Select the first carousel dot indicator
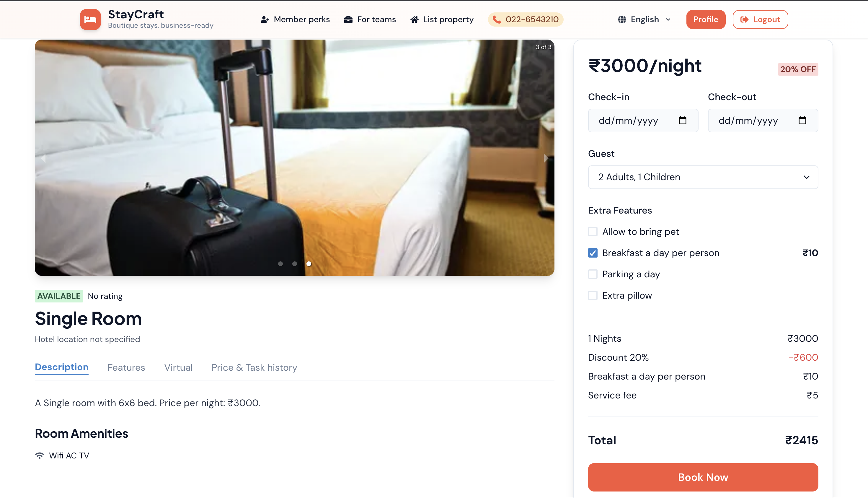 click(x=280, y=264)
